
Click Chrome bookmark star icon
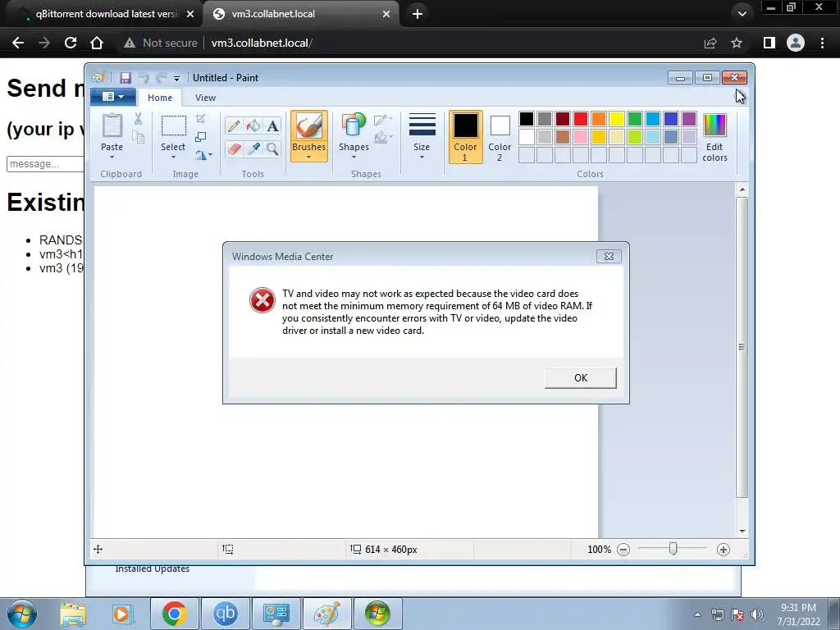click(737, 43)
